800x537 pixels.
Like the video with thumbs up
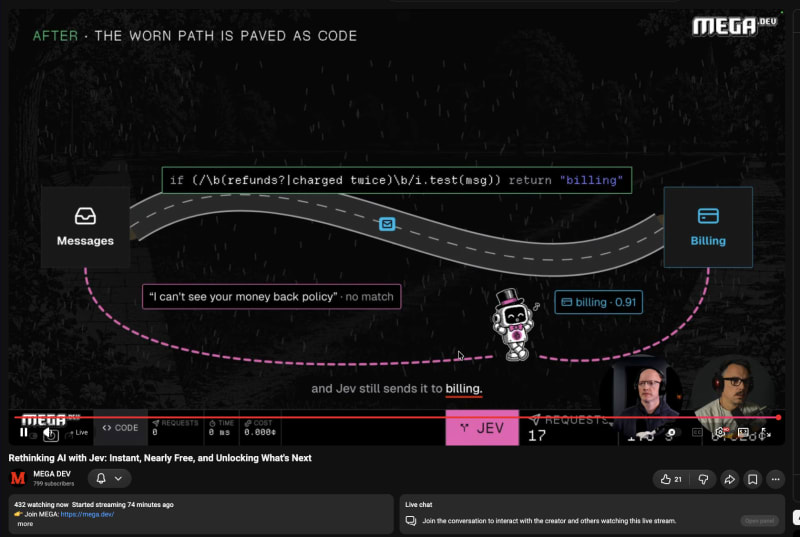tap(671, 479)
